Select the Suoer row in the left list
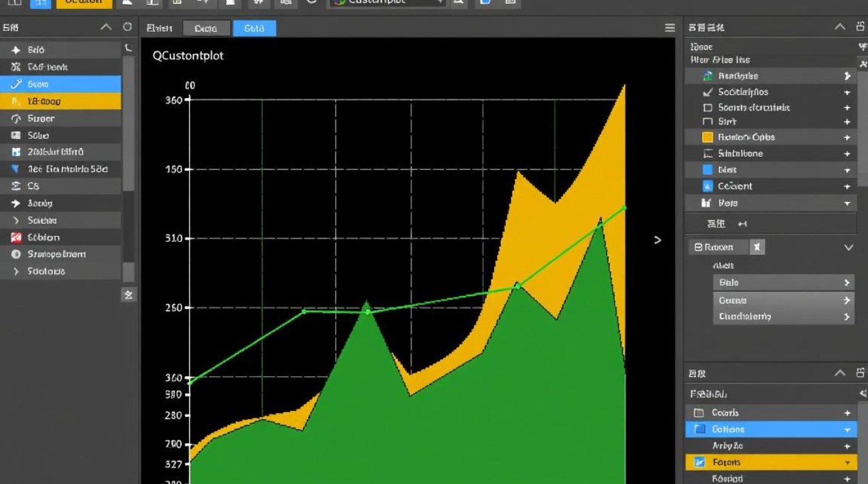Viewport: 868px width, 484px height. coord(60,119)
